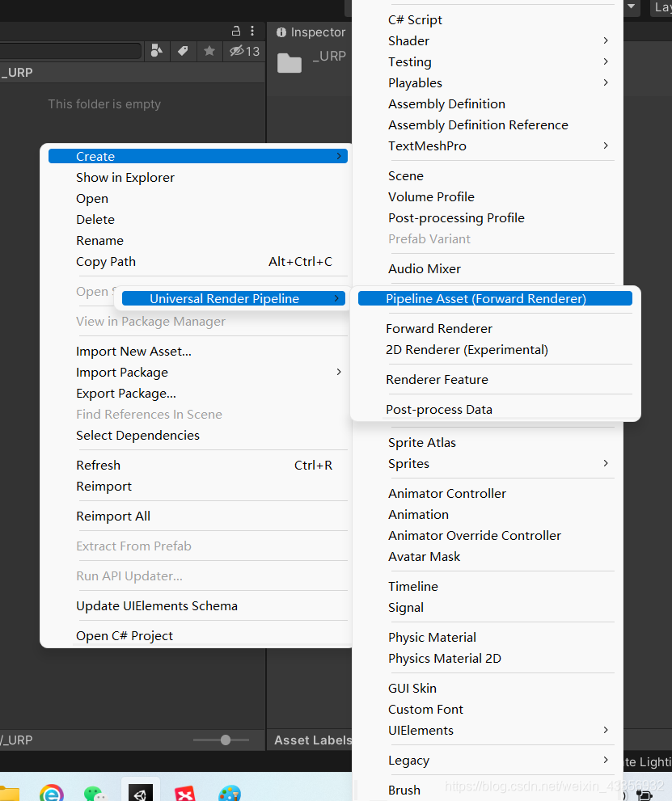Select Custom Font
This screenshot has height=801, width=672.
[x=488, y=709]
